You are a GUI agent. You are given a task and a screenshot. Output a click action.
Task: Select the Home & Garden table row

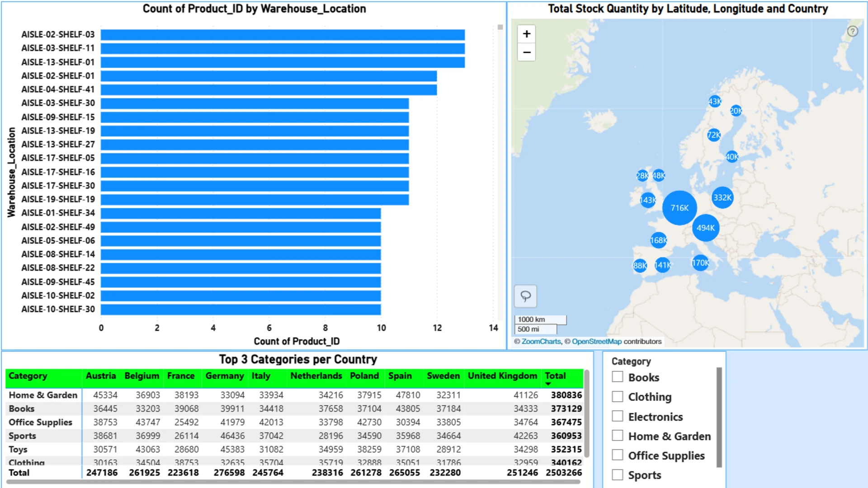(43, 395)
